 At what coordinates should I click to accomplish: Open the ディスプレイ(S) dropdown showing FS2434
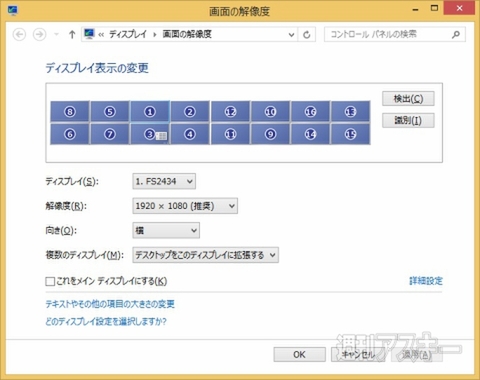pos(164,181)
